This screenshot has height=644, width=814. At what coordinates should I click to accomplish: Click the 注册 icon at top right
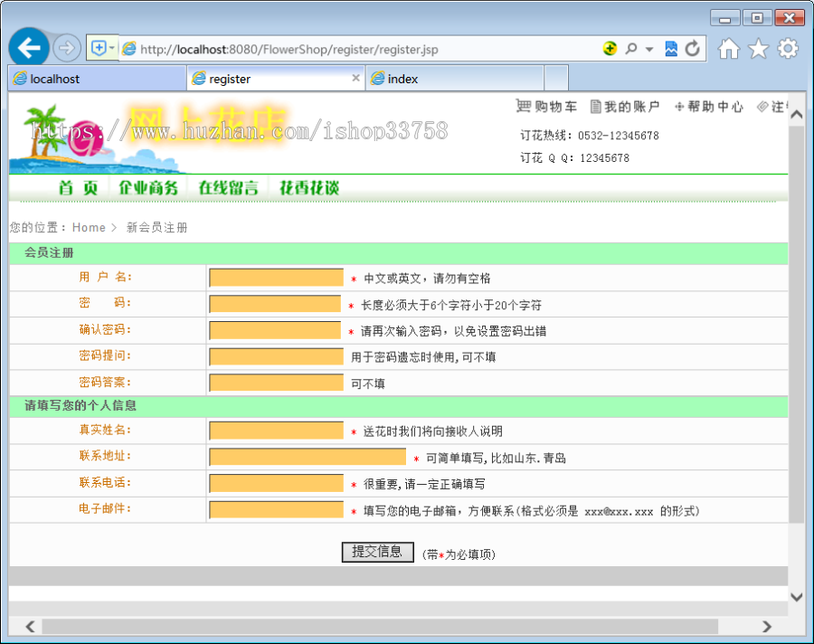click(x=764, y=106)
